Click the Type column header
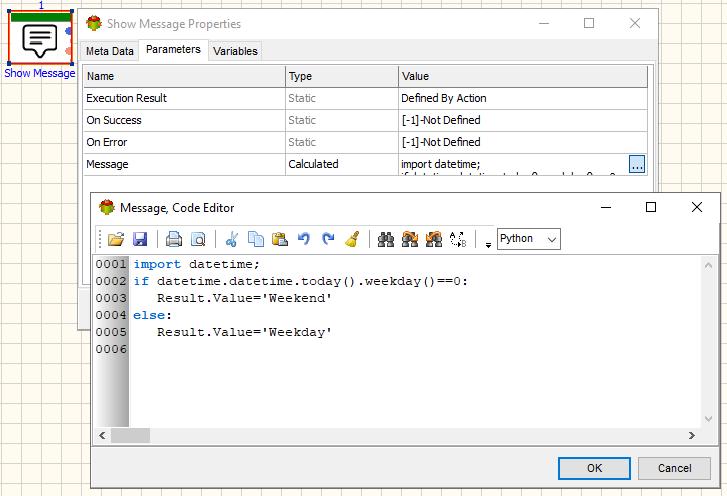The height and width of the screenshot is (496, 727). (x=342, y=76)
